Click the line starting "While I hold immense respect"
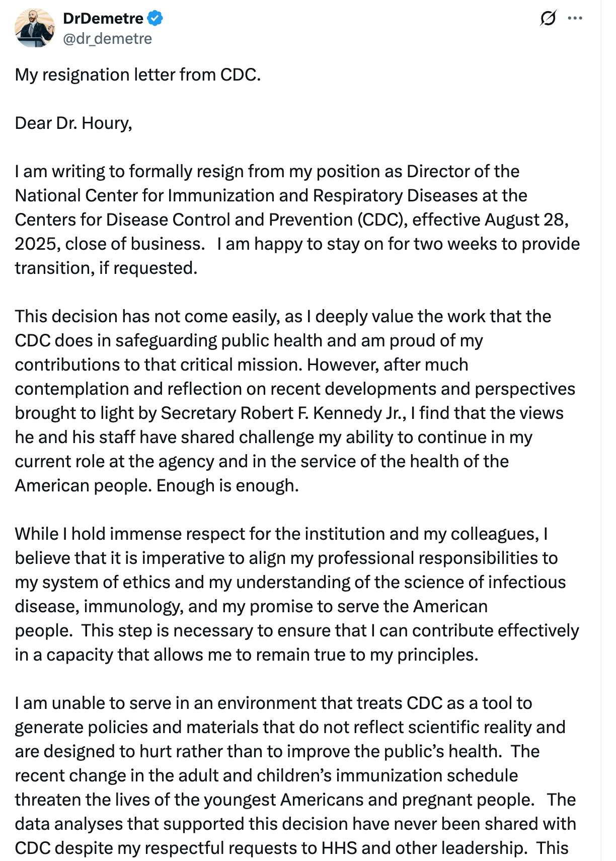The width and height of the screenshot is (616, 861). tap(281, 534)
